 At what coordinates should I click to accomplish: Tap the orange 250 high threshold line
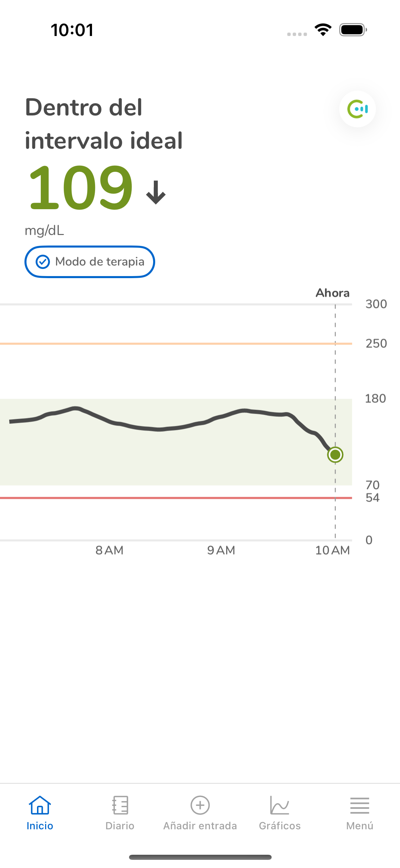click(176, 344)
